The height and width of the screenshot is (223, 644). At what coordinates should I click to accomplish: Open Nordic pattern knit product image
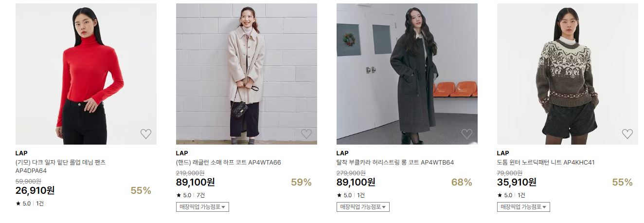(568, 74)
